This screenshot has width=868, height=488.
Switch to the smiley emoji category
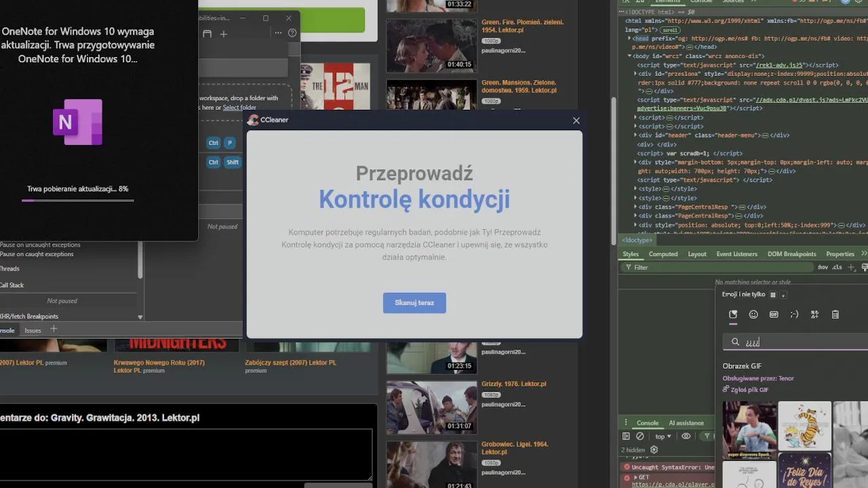(x=753, y=314)
